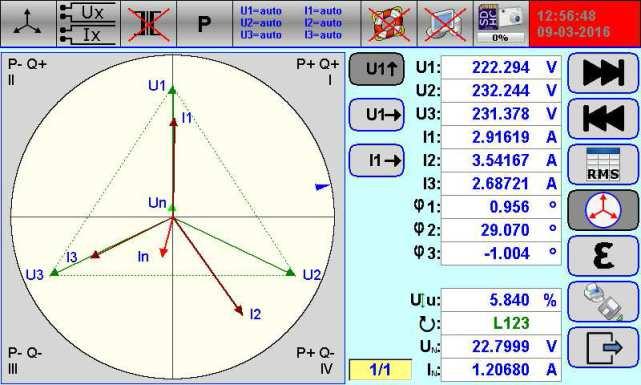Open the epsilon error view

[x=603, y=256]
